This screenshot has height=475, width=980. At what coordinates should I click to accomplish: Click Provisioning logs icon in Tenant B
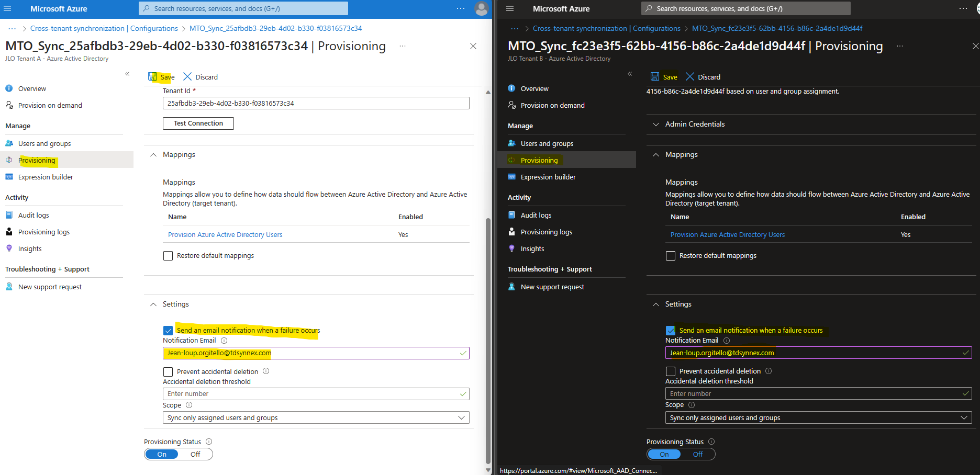coord(511,232)
